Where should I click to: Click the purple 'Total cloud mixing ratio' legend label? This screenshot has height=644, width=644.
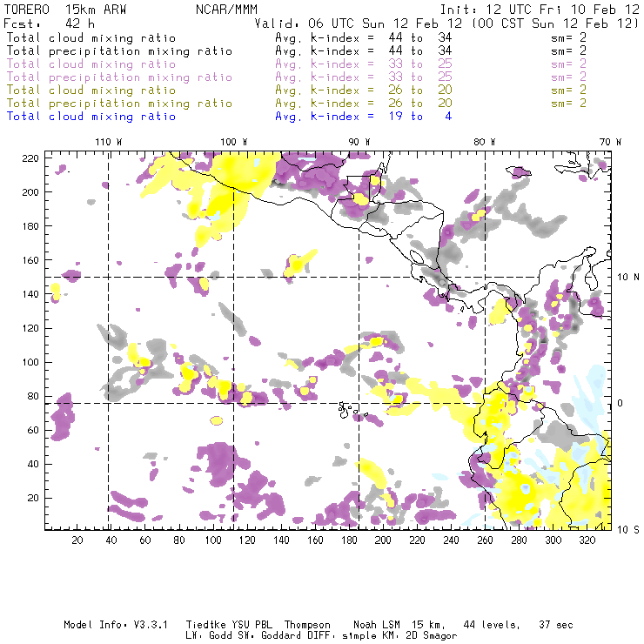click(x=91, y=64)
